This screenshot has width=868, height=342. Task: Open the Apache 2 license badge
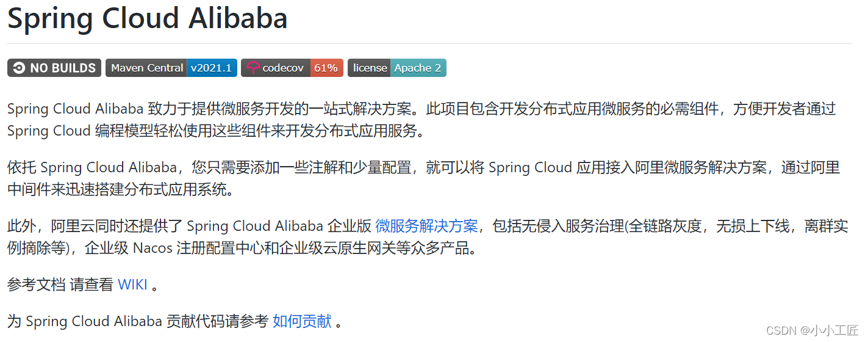418,68
